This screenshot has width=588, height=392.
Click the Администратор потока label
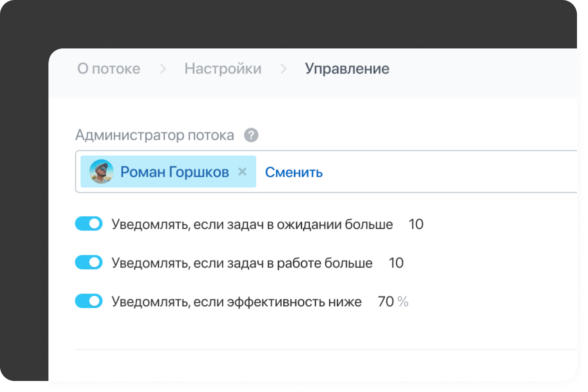tap(155, 135)
